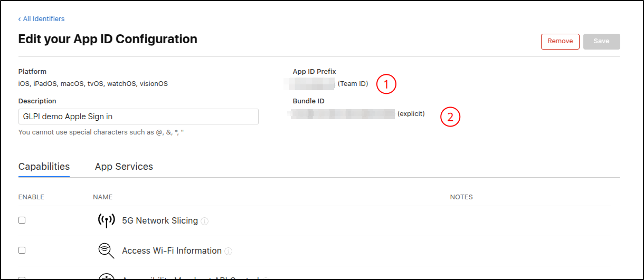Click the red circled number 1 marker
The height and width of the screenshot is (280, 644).
tap(386, 84)
